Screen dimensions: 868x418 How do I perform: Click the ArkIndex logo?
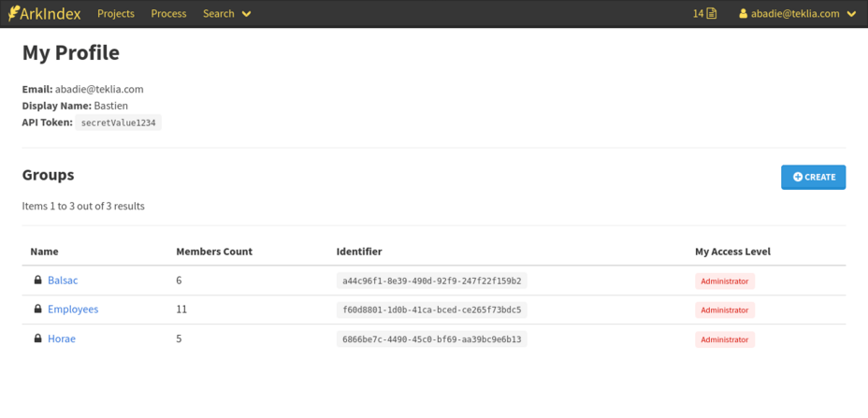pos(44,14)
